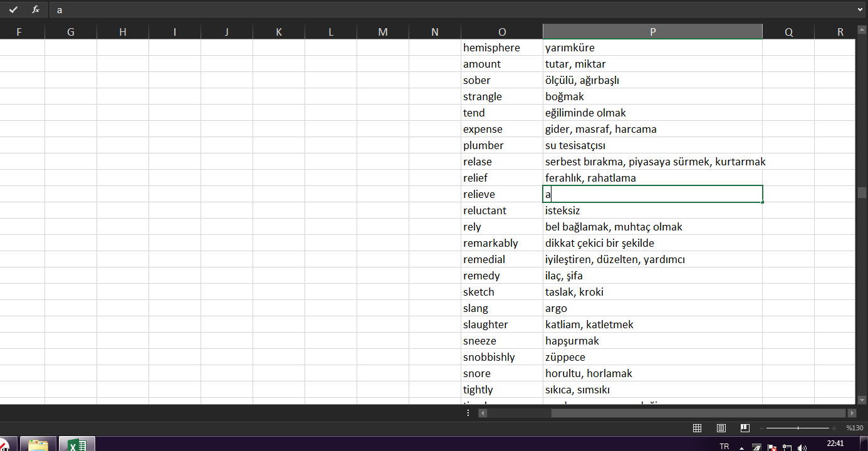Select column L header

click(x=331, y=32)
